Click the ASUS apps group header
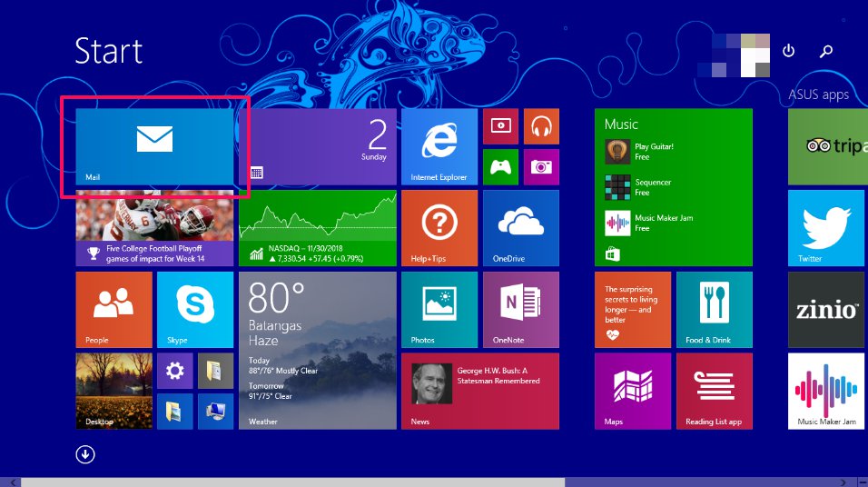This screenshot has width=868, height=487. click(818, 94)
